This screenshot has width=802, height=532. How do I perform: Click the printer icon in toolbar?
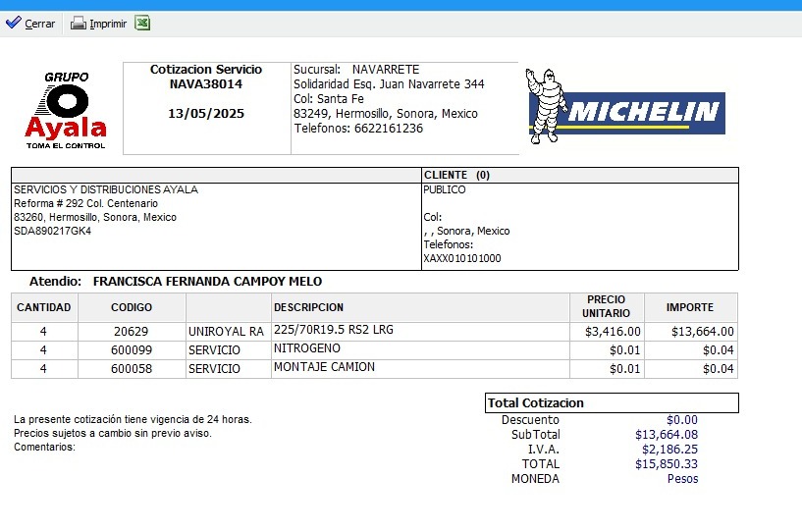coord(79,24)
